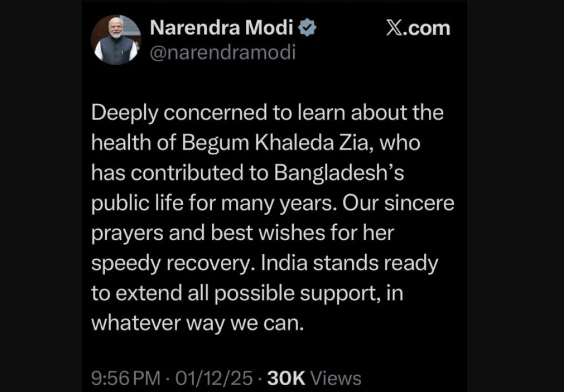Click the X logo before ".com"
Viewport: 564px width, 392px height.
[394, 28]
